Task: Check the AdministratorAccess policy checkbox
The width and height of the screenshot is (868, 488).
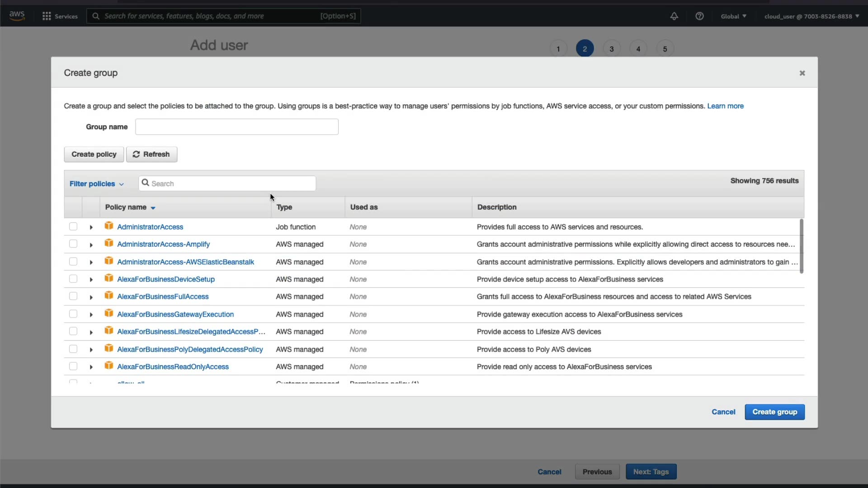Action: coord(73,226)
